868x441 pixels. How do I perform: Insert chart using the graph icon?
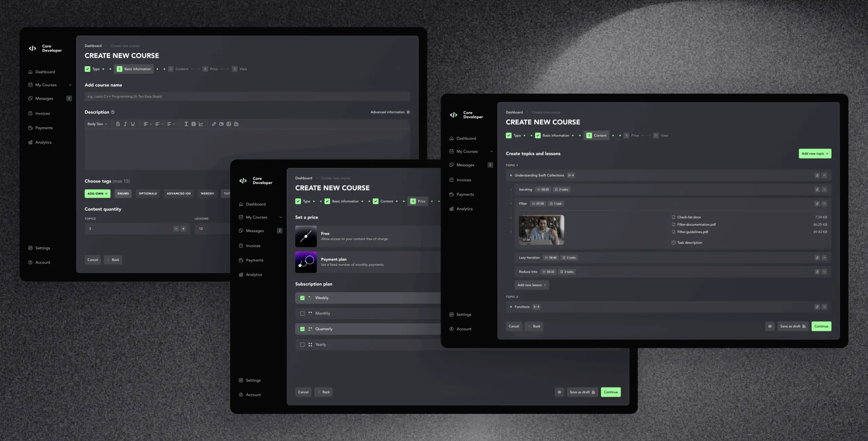pyautogui.click(x=201, y=124)
